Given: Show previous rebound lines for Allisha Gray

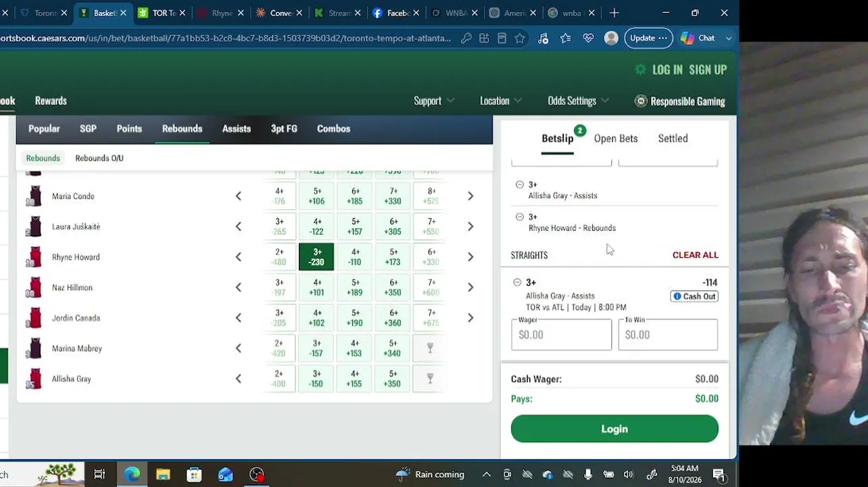Looking at the screenshot, I should tap(238, 379).
